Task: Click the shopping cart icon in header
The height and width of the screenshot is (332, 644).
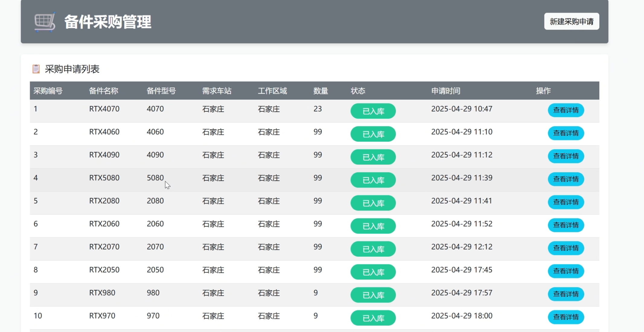Action: pyautogui.click(x=45, y=22)
